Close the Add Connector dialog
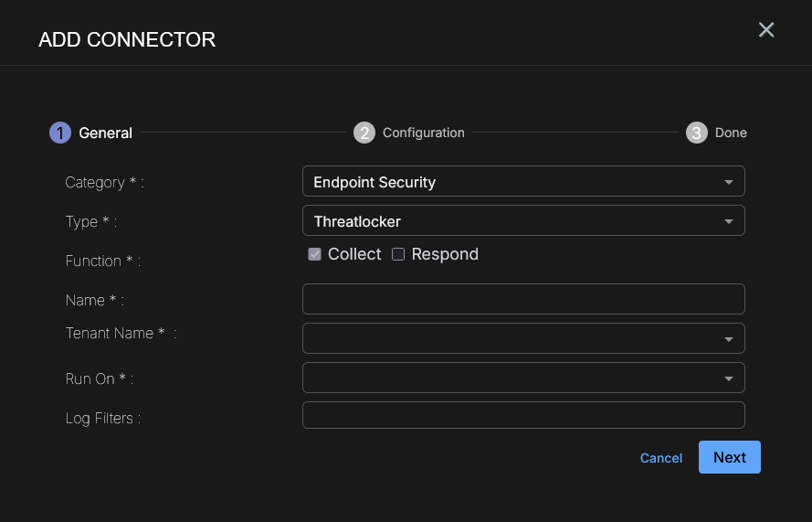This screenshot has height=522, width=812. click(766, 30)
